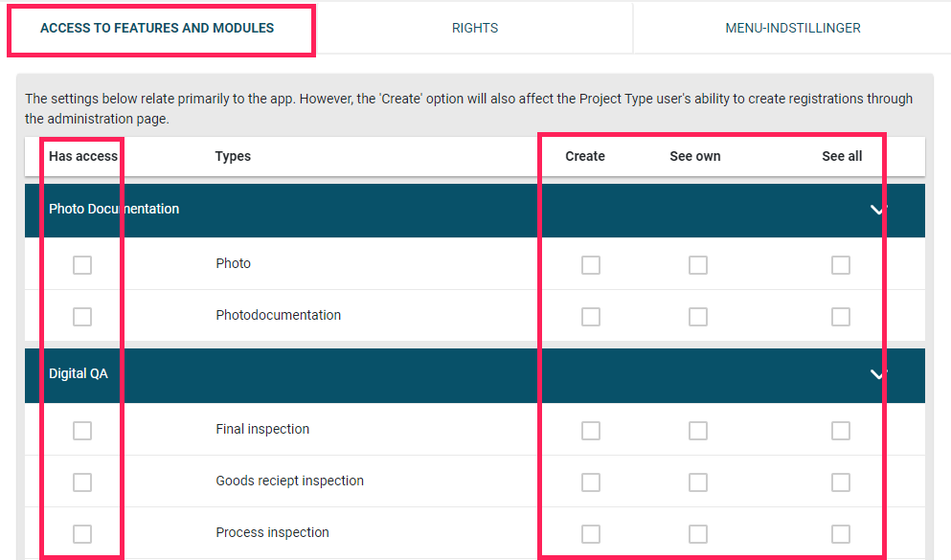This screenshot has height=560, width=951.
Task: Check See own for Photodocumentation
Action: [698, 316]
